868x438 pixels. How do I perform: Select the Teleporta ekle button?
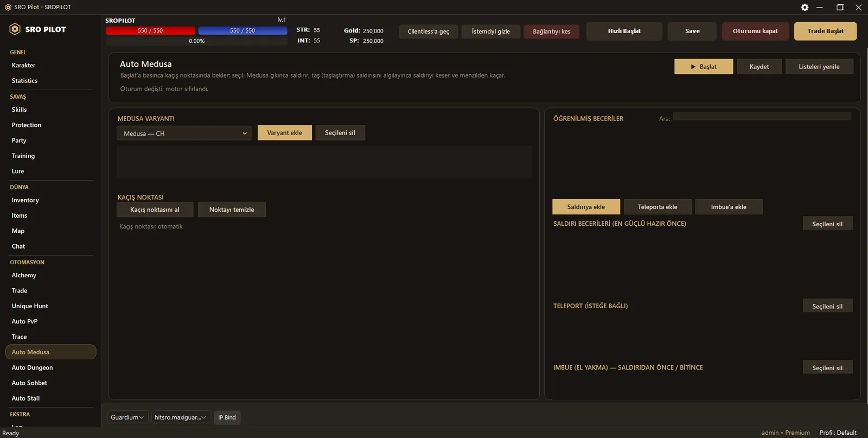(658, 207)
